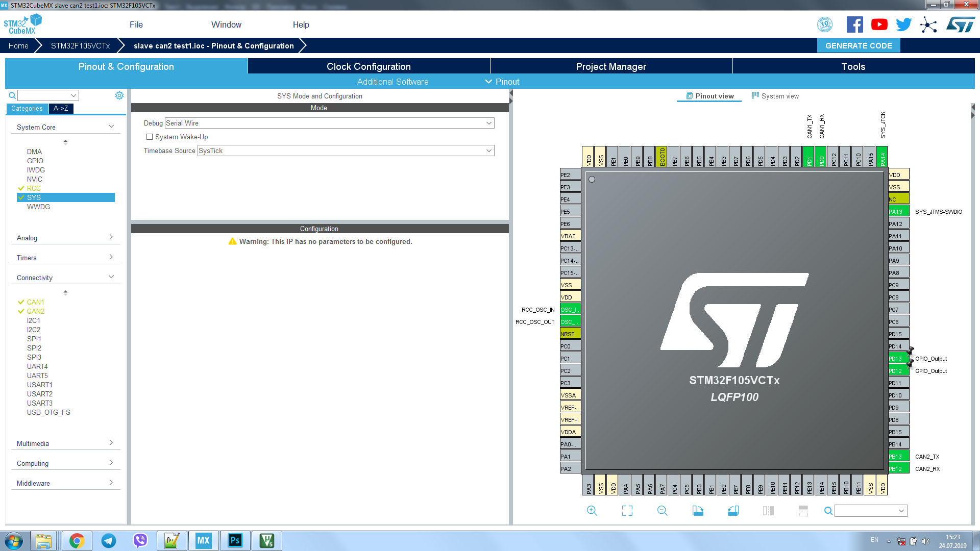Image resolution: width=980 pixels, height=551 pixels.
Task: Click the ST community network icon
Action: point(928,24)
